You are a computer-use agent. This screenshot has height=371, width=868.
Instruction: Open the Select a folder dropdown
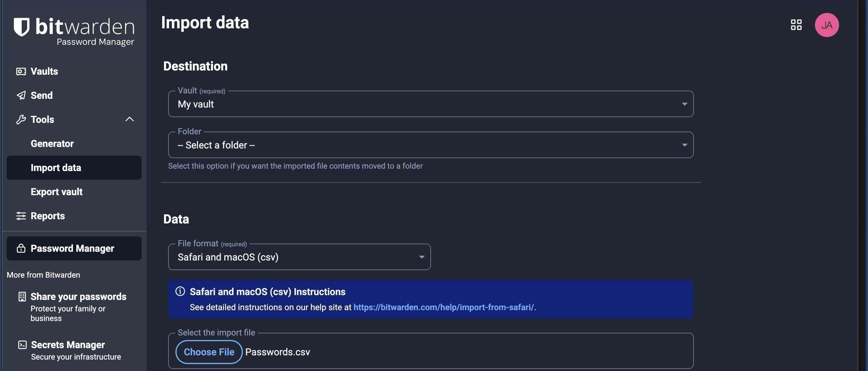coord(430,145)
